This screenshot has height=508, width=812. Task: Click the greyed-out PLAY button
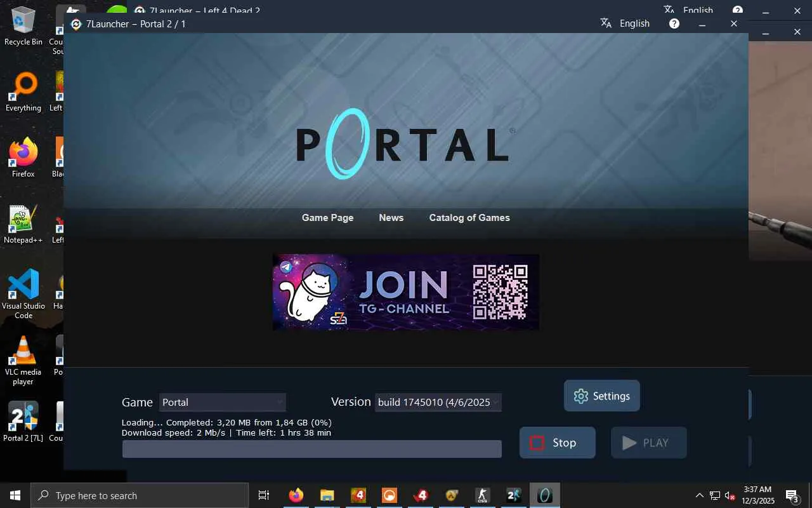pyautogui.click(x=649, y=443)
